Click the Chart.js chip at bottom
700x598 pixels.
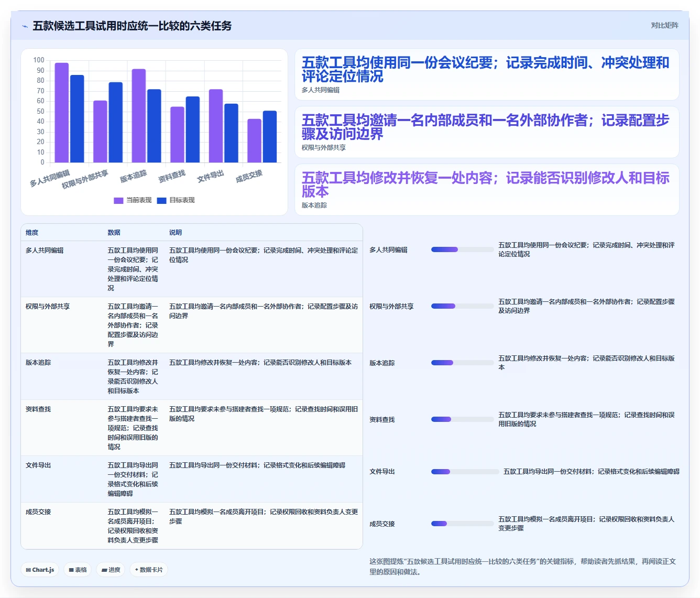40,570
